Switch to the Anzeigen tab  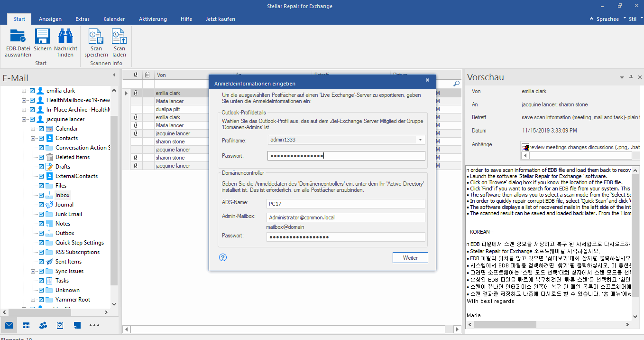[x=50, y=19]
